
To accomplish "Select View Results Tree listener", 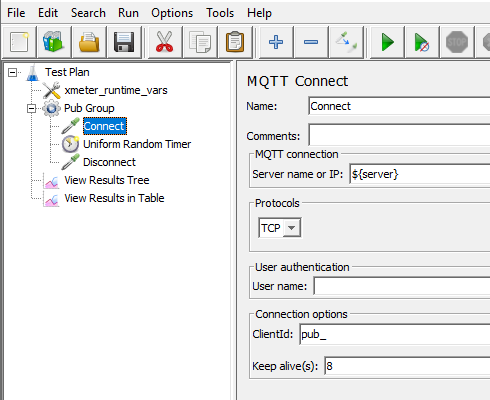I will point(107,180).
